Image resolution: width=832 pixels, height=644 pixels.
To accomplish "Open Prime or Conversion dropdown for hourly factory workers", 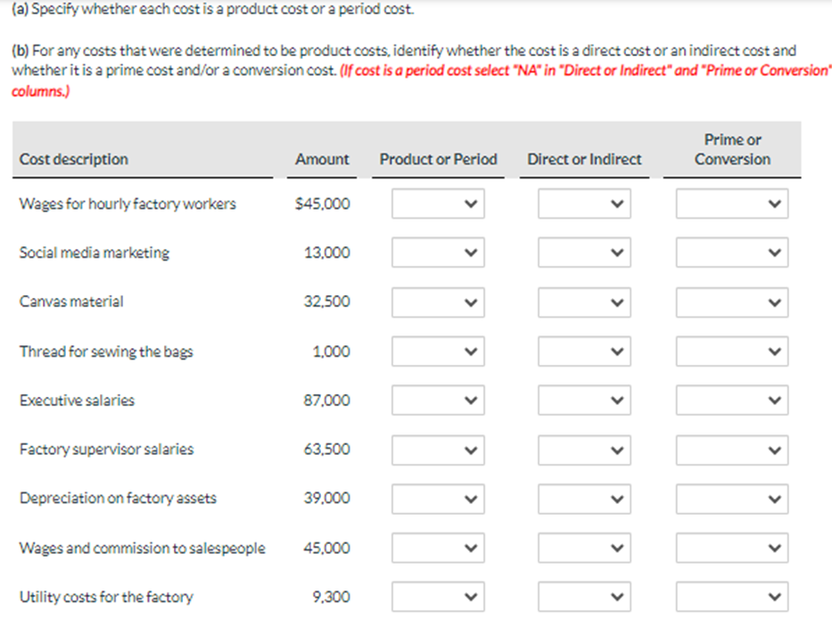I will point(731,203).
